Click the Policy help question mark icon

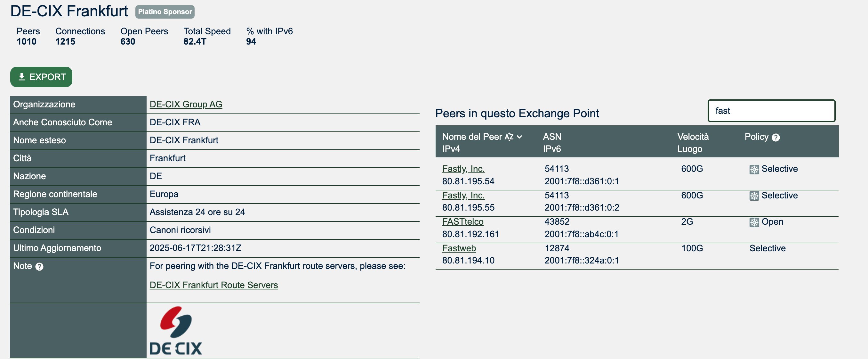pos(775,137)
